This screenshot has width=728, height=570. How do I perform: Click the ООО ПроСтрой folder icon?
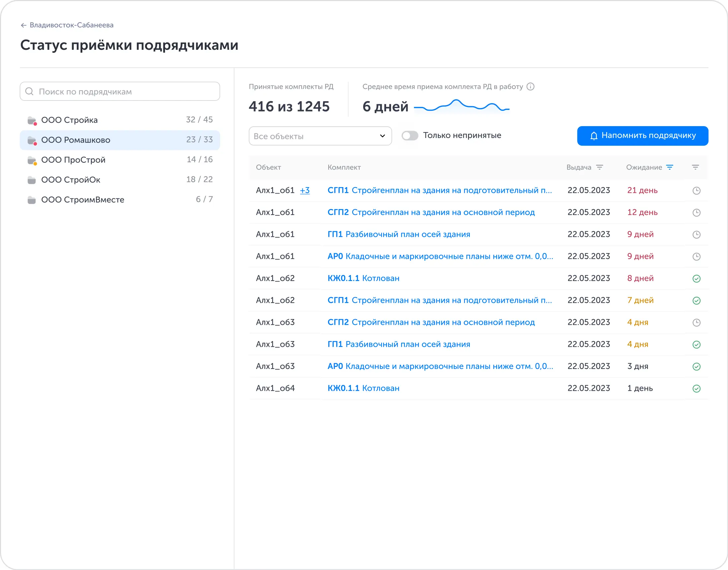[32, 161]
